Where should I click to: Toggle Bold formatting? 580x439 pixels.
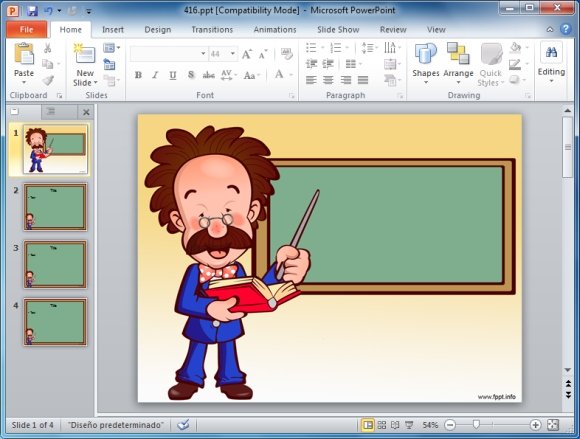(138, 75)
